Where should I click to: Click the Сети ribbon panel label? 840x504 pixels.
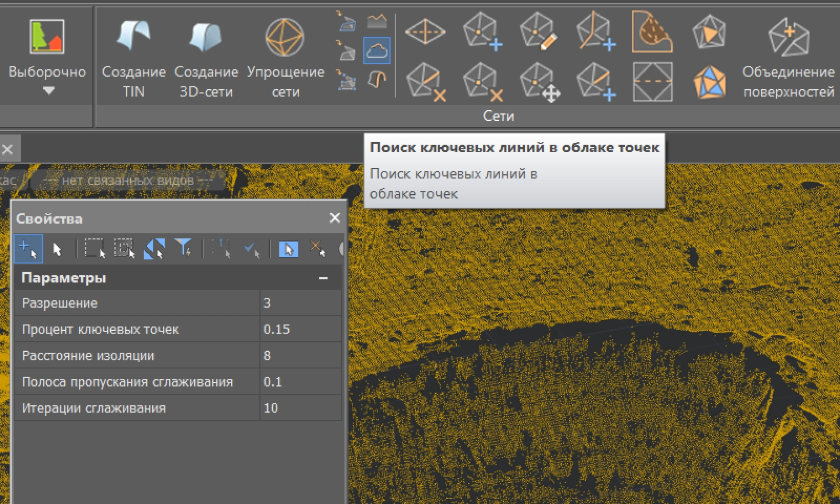pyautogui.click(x=498, y=116)
